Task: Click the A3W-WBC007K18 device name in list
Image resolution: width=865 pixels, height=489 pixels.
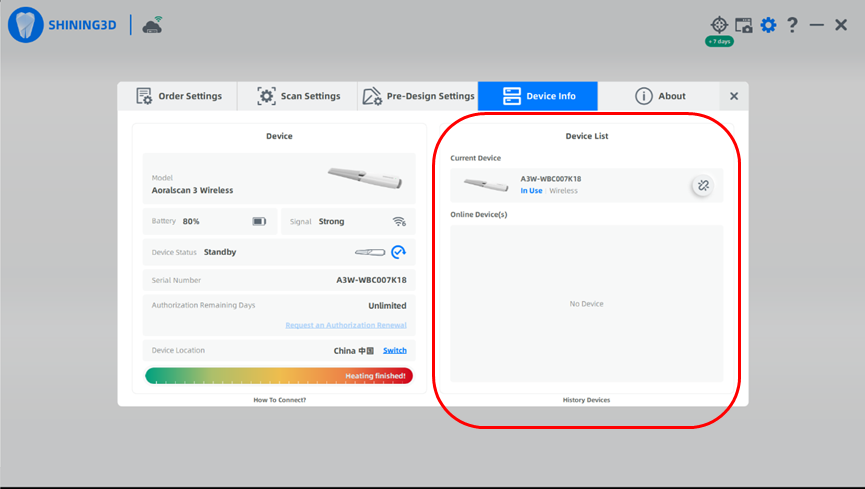Action: pyautogui.click(x=551, y=179)
